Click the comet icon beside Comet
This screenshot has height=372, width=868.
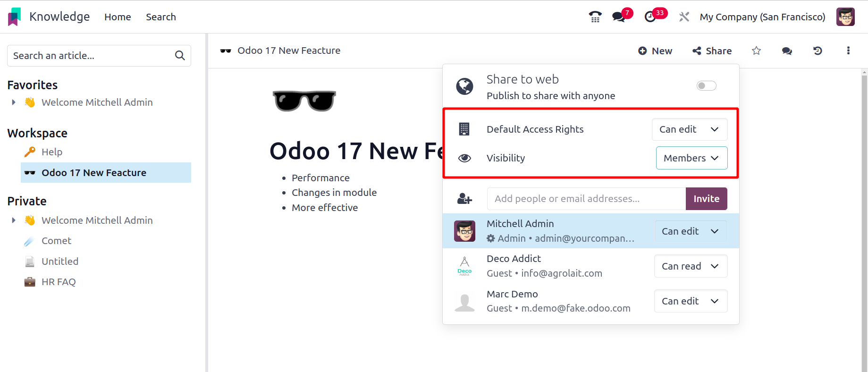30,241
